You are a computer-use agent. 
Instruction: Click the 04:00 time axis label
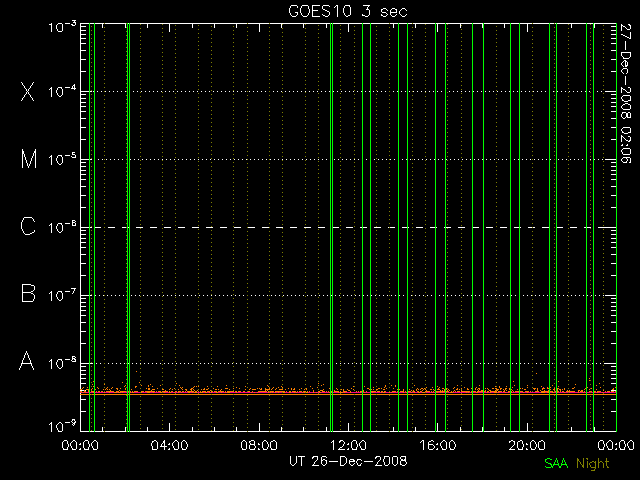pos(169,445)
